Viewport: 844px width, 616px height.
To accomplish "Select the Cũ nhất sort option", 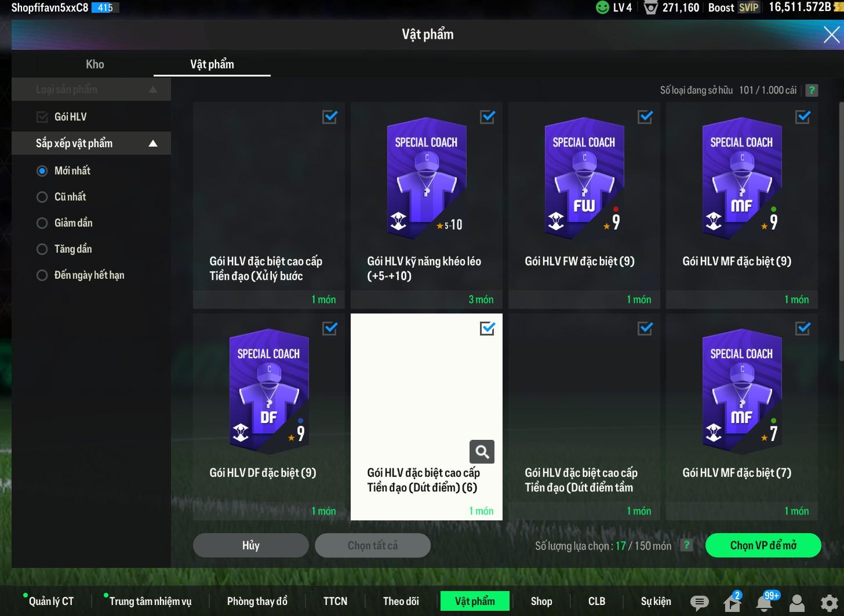I will coord(42,197).
